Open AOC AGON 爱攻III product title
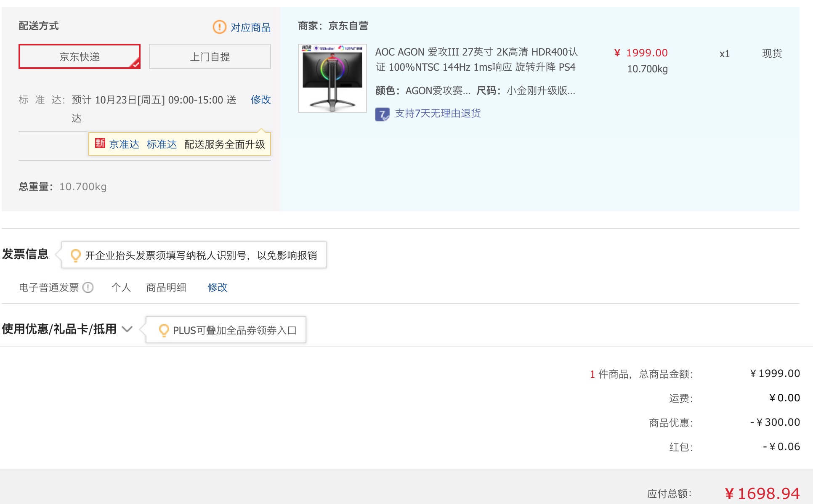 [476, 59]
